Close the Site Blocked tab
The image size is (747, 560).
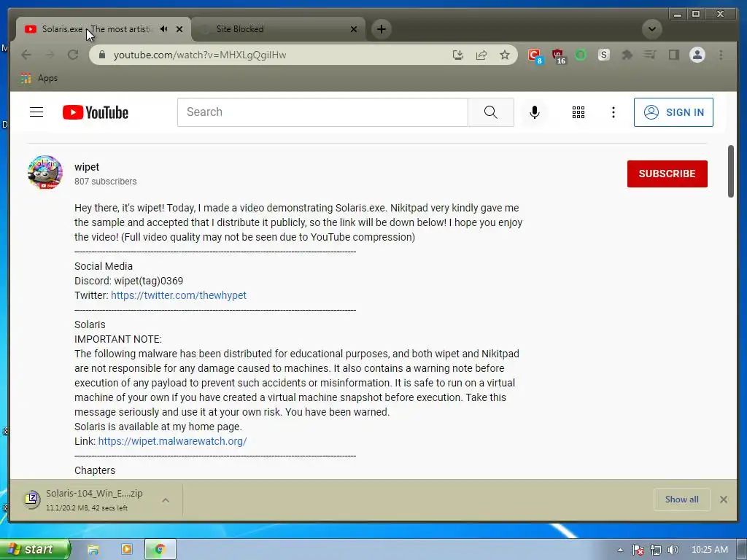click(x=354, y=29)
